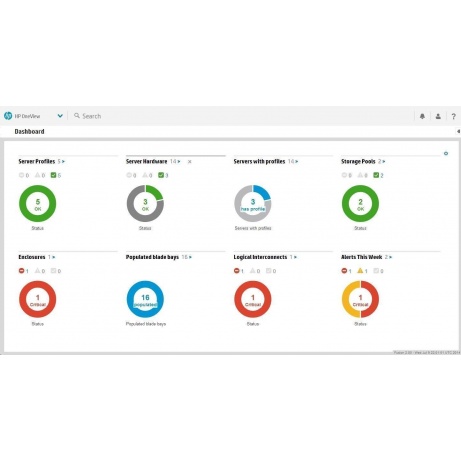Open Server Profiles count arrow
The height and width of the screenshot is (461, 461).
[x=61, y=161]
